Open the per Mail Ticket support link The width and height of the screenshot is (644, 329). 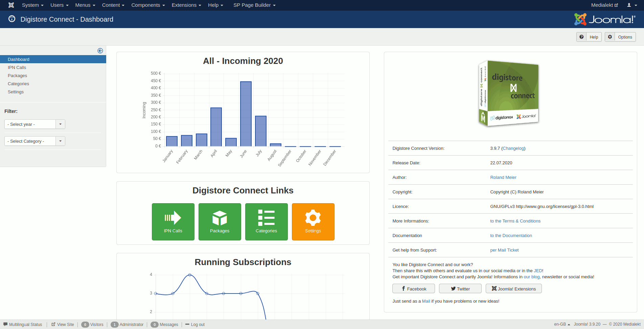tap(504, 250)
